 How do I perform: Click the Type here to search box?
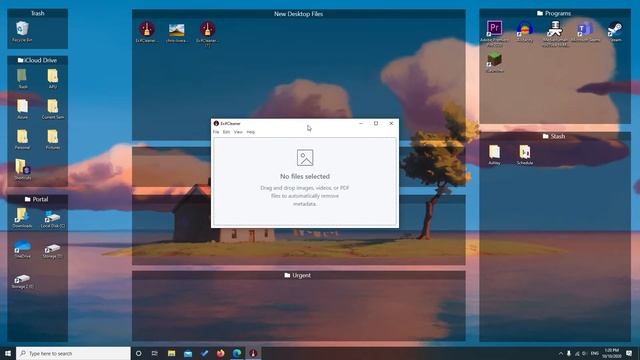click(x=73, y=353)
